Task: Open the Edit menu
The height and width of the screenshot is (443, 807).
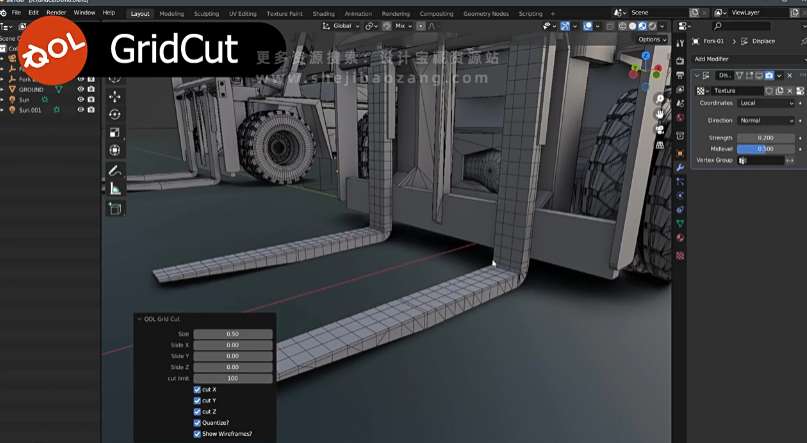Action: point(33,12)
